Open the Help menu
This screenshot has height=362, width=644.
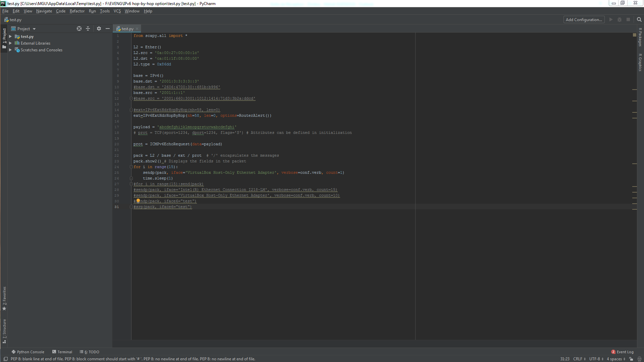148,11
